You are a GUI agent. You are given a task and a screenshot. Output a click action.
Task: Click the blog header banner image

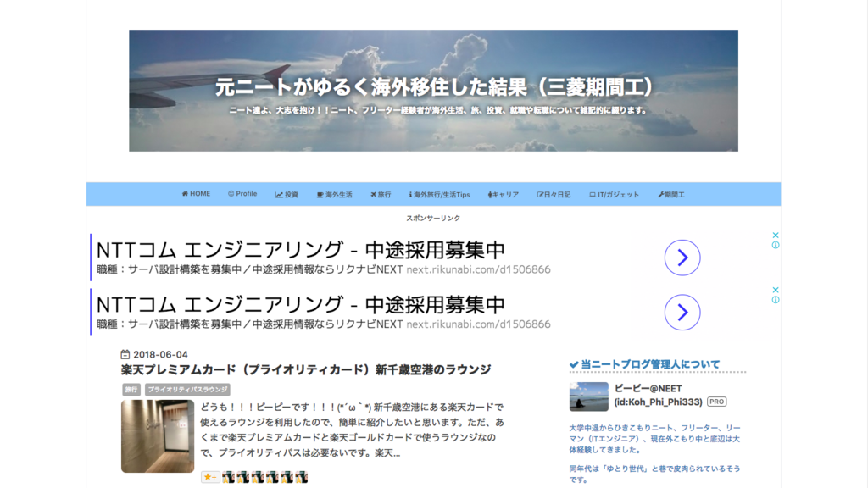pos(433,91)
